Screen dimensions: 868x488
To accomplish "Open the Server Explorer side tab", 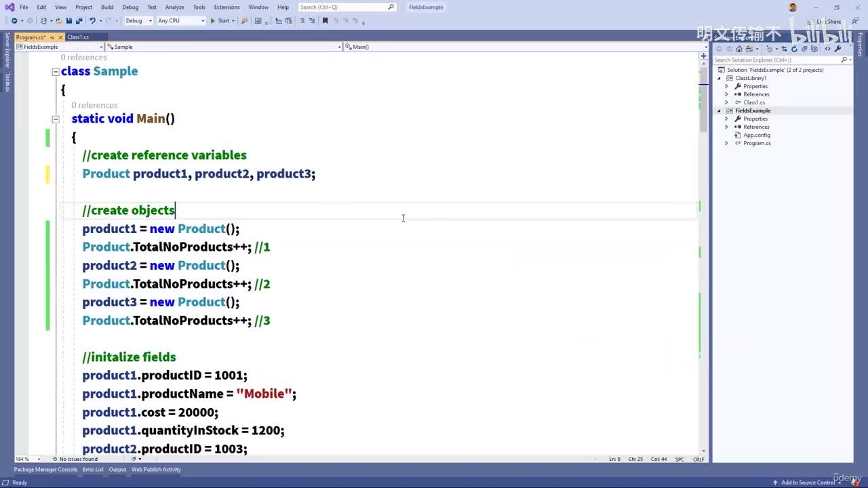I will [x=7, y=50].
